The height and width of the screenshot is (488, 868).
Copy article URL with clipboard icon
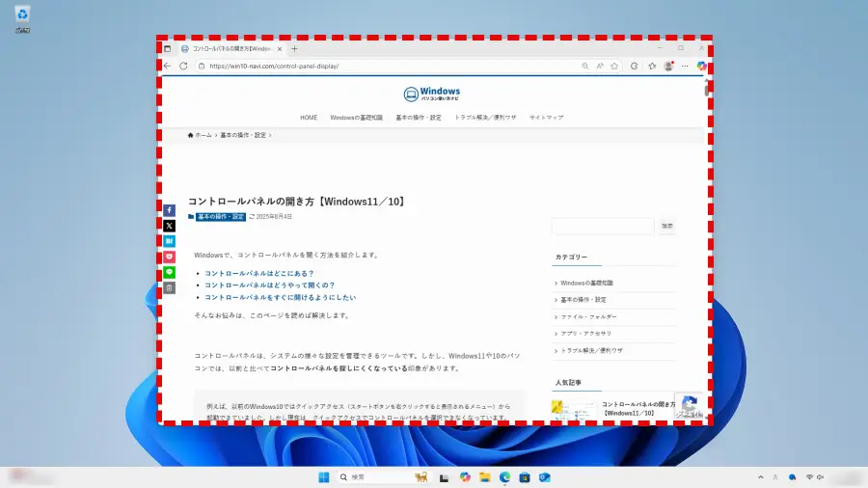coord(170,287)
